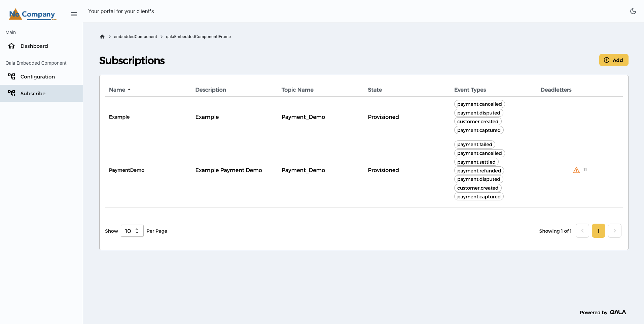Open the PaymentDemo subscription name

[x=127, y=170]
